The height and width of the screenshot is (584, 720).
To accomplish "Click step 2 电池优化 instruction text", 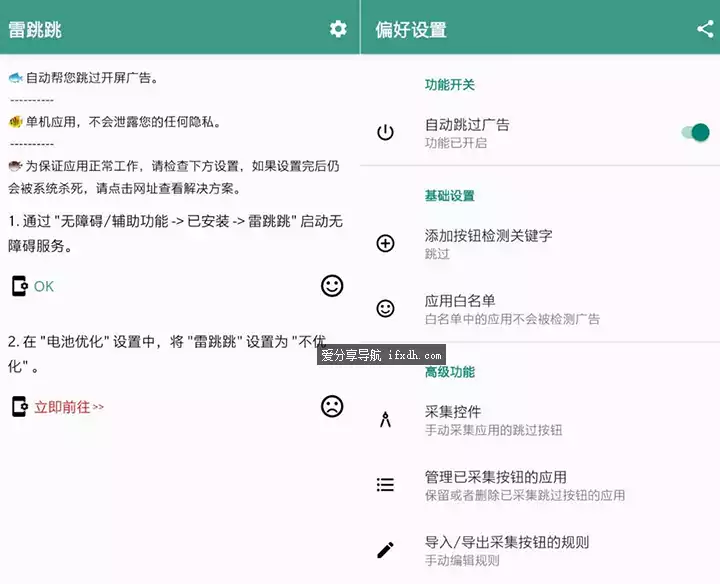I will pos(168,354).
